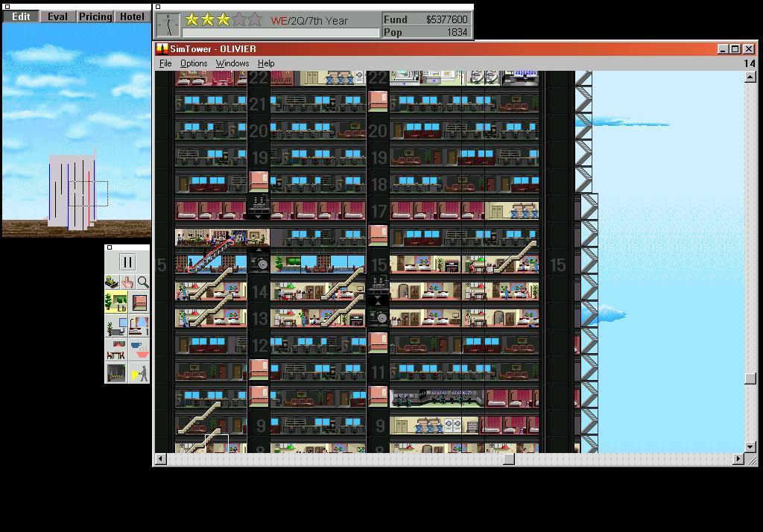This screenshot has height=532, width=763.
Task: Select the security guard facility tool
Action: (x=139, y=373)
